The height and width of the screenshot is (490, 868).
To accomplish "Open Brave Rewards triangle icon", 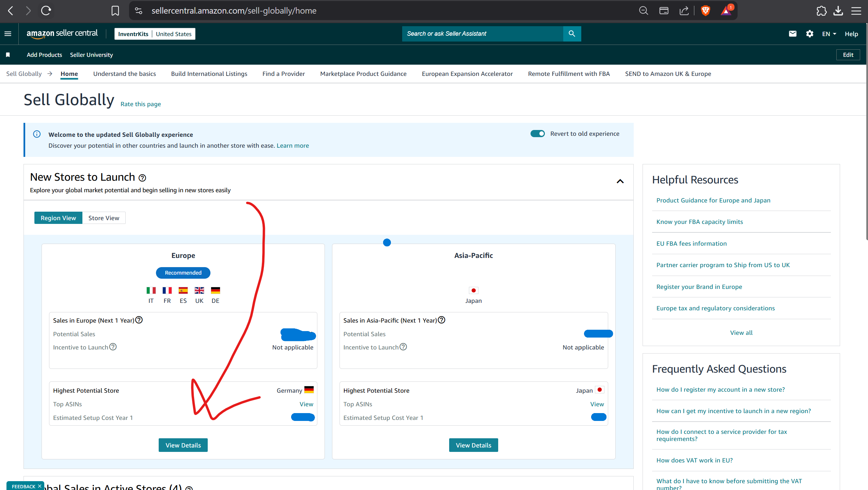I will 726,11.
